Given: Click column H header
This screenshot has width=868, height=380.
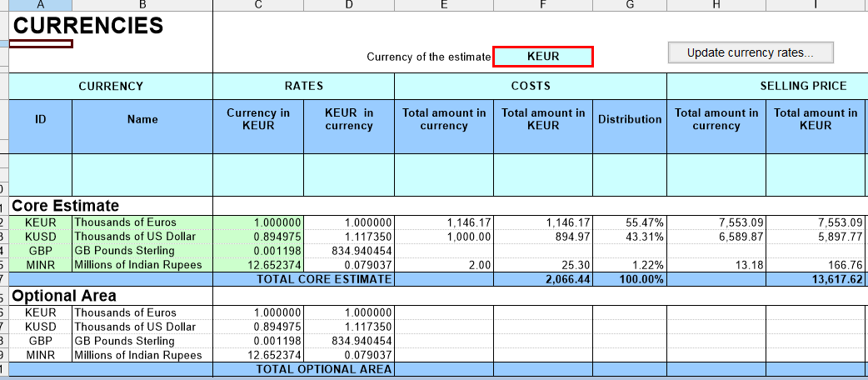Looking at the screenshot, I should click(716, 5).
